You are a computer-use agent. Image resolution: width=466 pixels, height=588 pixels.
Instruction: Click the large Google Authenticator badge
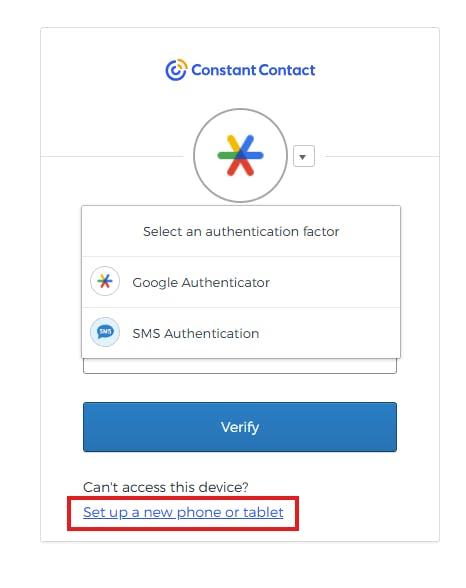(x=241, y=156)
